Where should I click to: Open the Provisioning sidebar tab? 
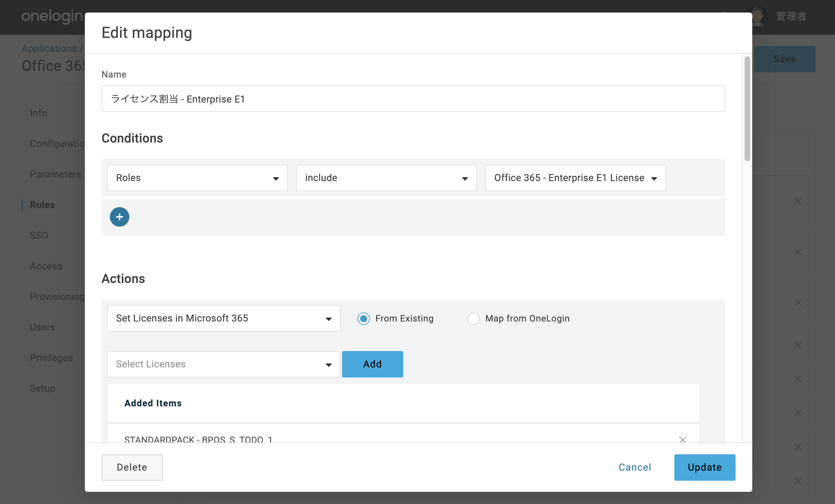click(x=57, y=296)
